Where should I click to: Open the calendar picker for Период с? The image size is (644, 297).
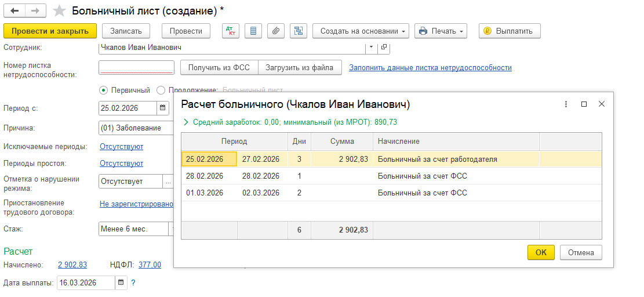(x=163, y=108)
